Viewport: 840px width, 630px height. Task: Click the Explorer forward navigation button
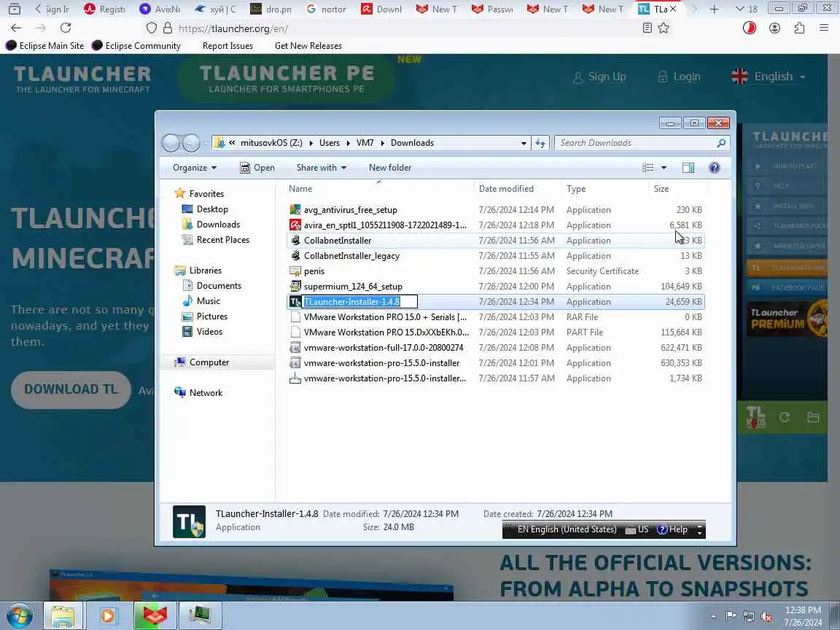191,143
